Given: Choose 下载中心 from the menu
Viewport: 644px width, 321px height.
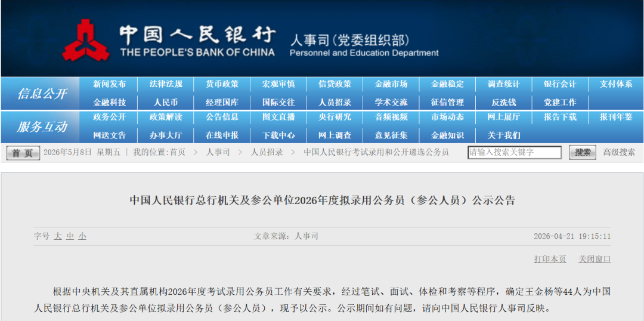Looking at the screenshot, I should click(x=278, y=135).
